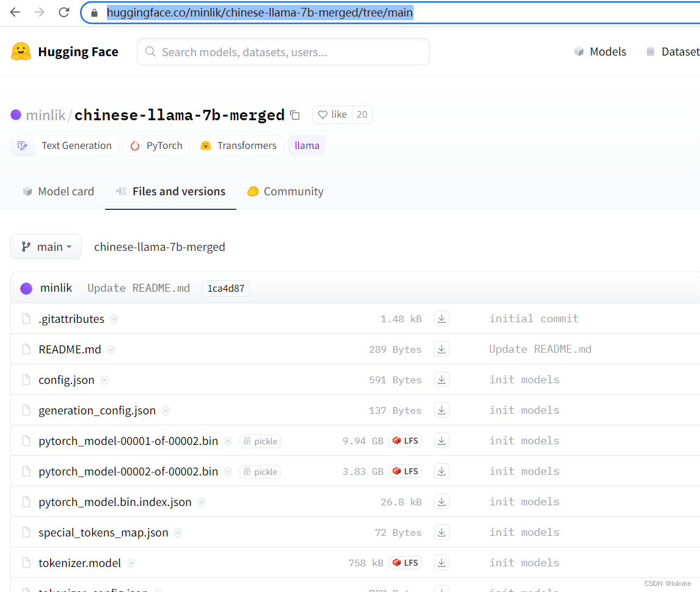Filter by Transformers tag
This screenshot has width=700, height=592.
pos(238,145)
